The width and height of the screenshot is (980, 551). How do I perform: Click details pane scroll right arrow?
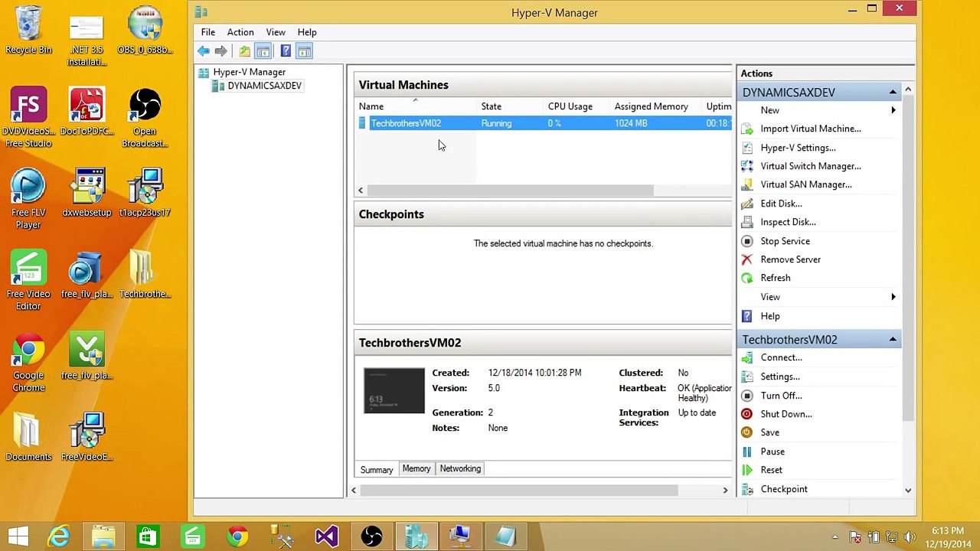pyautogui.click(x=725, y=490)
